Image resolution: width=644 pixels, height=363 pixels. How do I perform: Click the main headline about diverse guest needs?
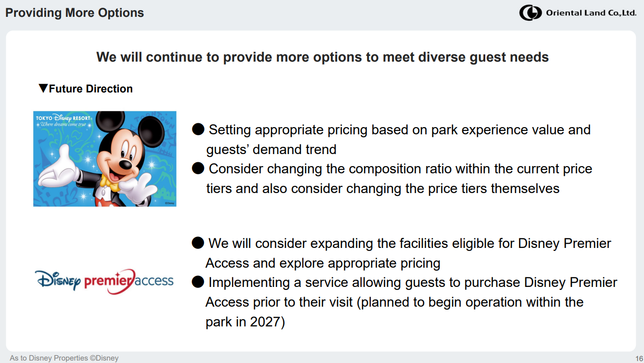(322, 57)
